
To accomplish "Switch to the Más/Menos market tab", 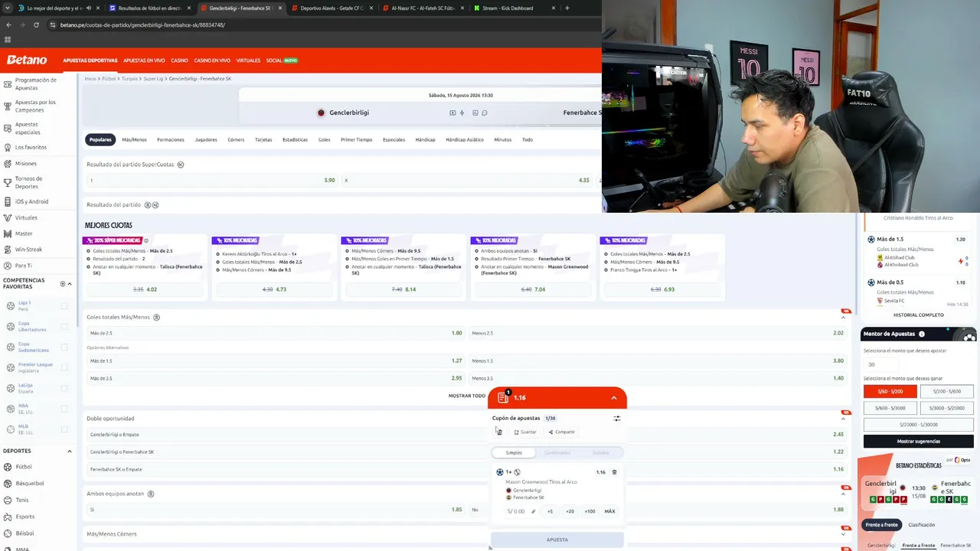I will coord(134,139).
